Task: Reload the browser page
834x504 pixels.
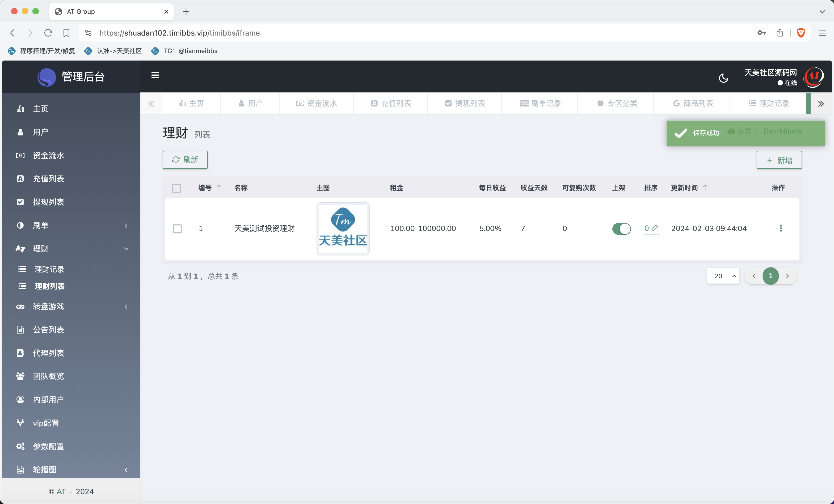Action: pos(48,33)
